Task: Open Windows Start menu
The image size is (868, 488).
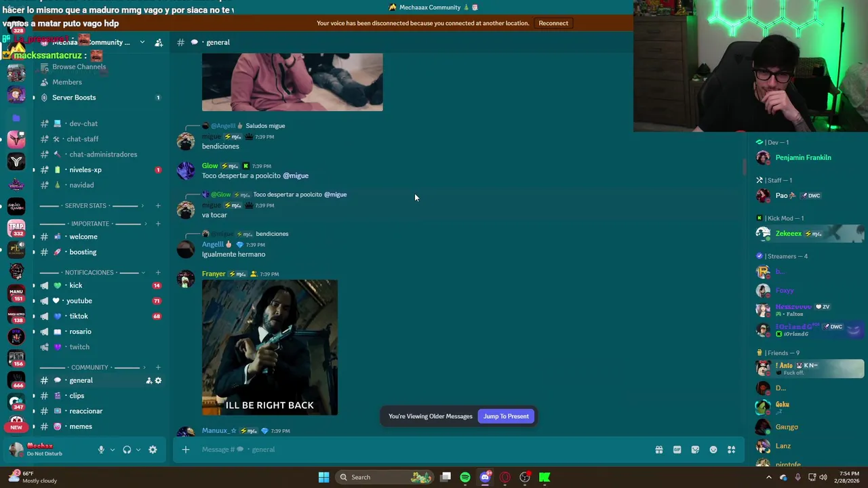Action: point(323,477)
